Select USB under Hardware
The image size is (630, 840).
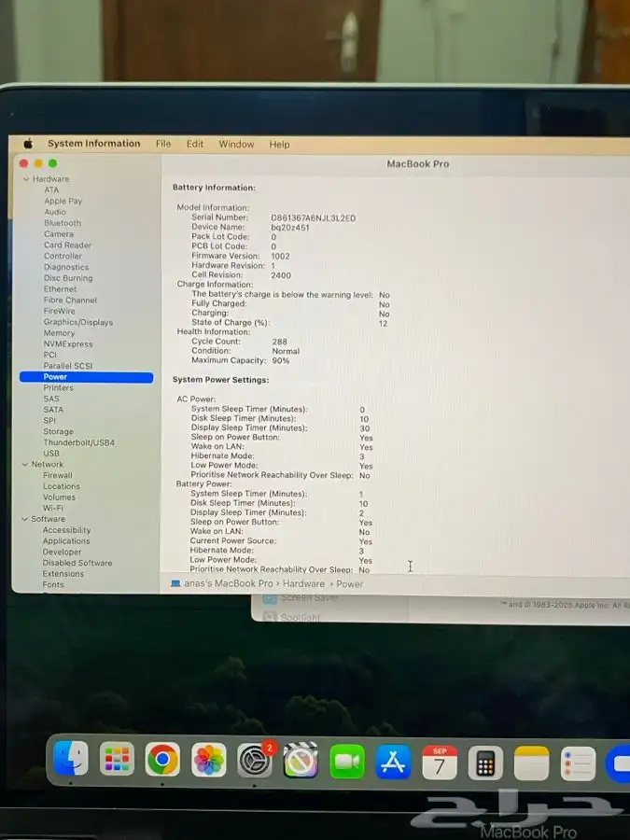(51, 454)
